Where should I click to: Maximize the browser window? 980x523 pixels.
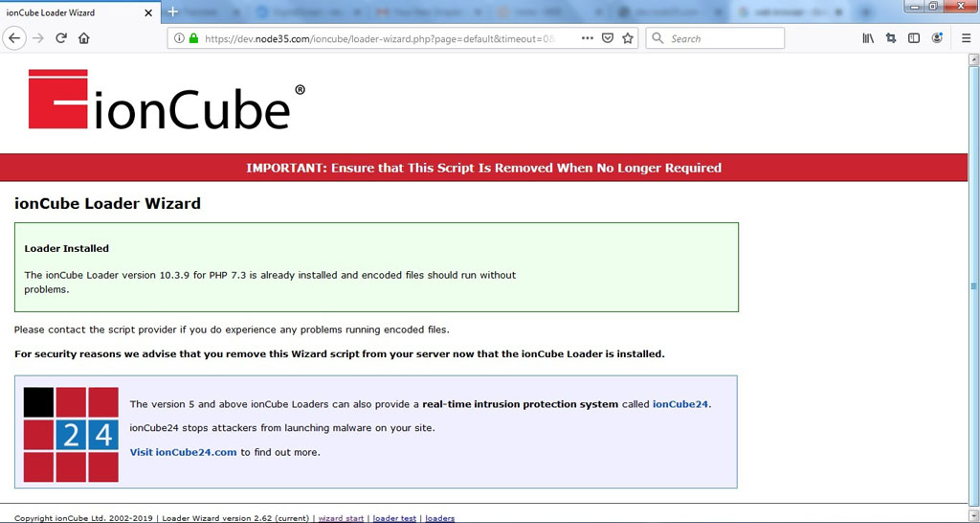[933, 6]
